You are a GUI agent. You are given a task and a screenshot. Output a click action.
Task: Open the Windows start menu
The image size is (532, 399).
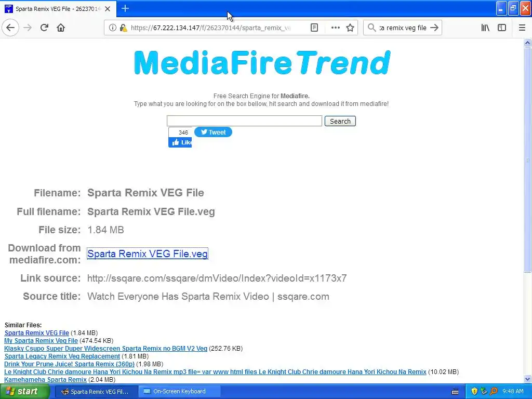25,392
